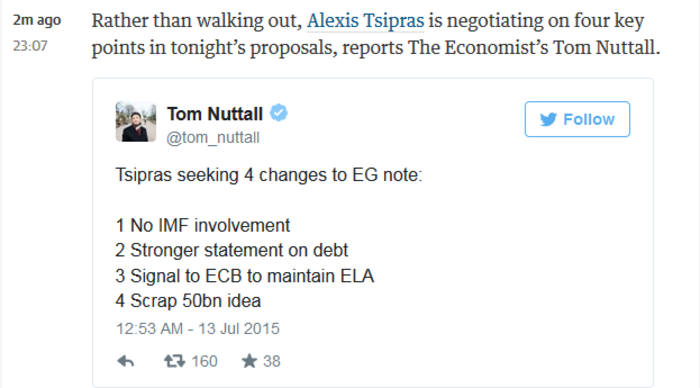Image resolution: width=700 pixels, height=388 pixels.
Task: Favorite the tweet with the star icon
Action: pos(249,361)
